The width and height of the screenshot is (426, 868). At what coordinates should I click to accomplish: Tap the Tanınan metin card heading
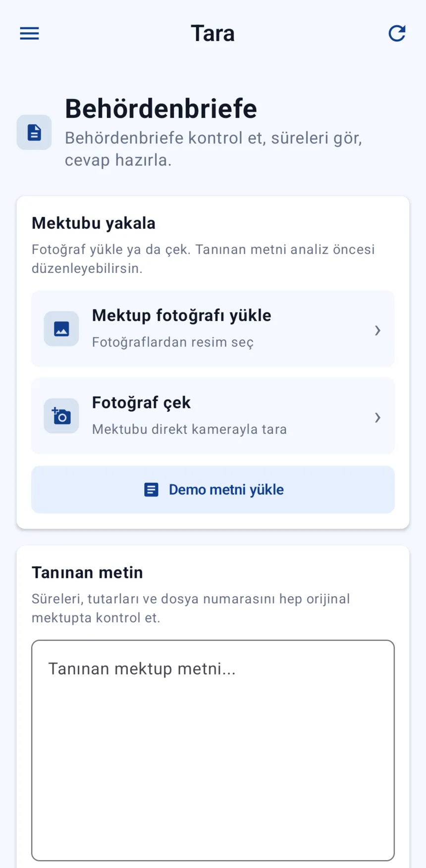87,572
